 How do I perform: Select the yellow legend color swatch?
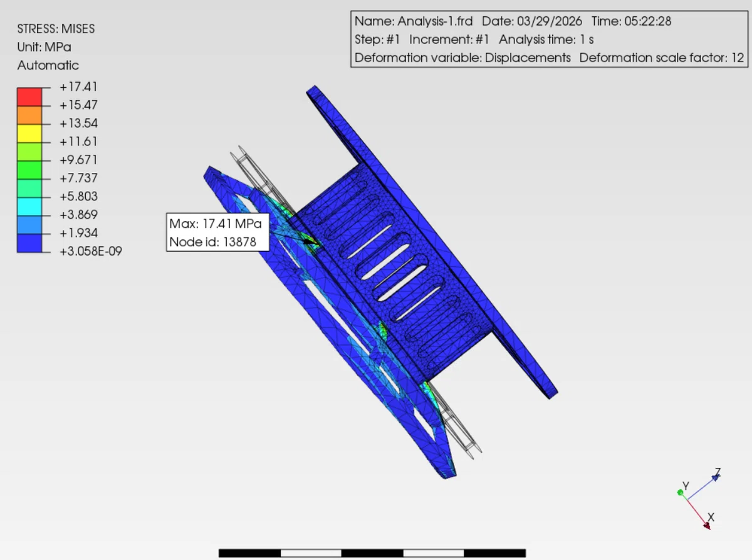[29, 133]
